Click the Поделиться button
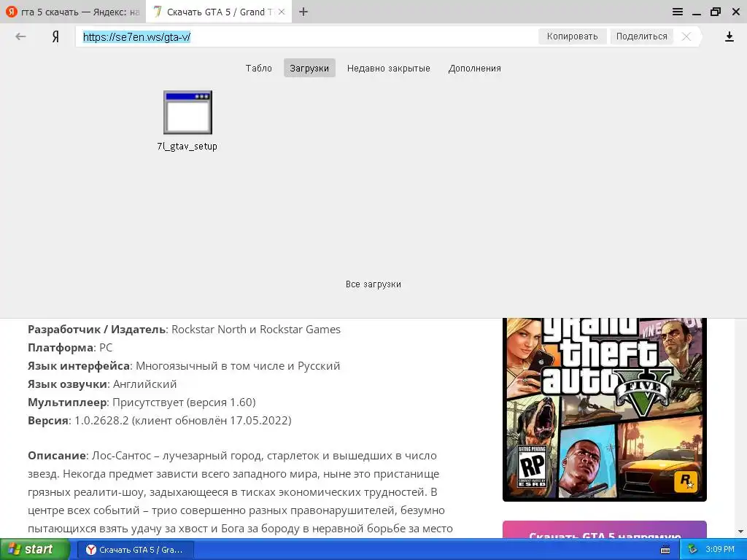747x560 pixels. (x=642, y=36)
